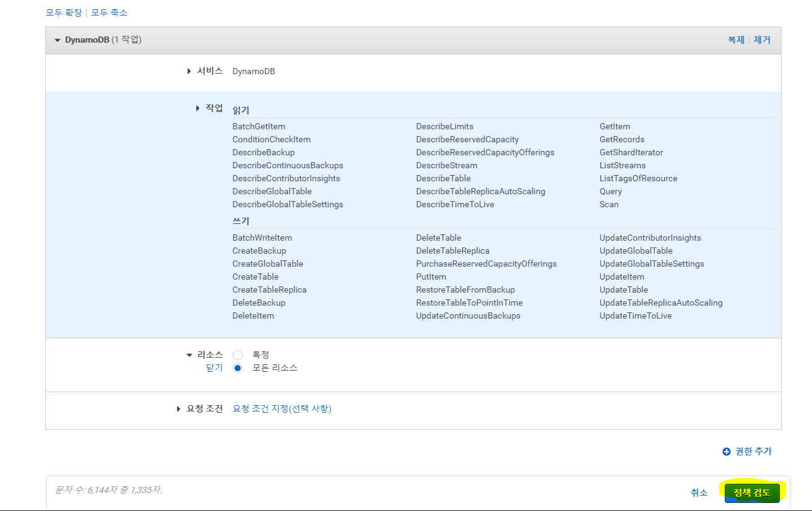Click the 권한 추가 link text
The height and width of the screenshot is (511, 812).
(754, 452)
